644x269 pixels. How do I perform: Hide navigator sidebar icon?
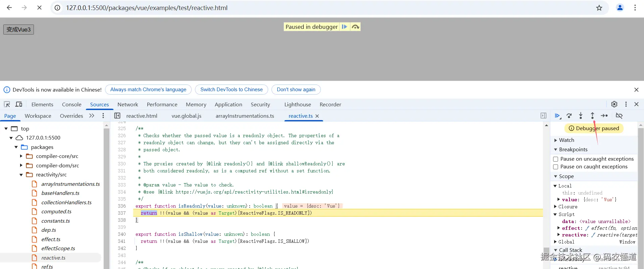pyautogui.click(x=117, y=116)
